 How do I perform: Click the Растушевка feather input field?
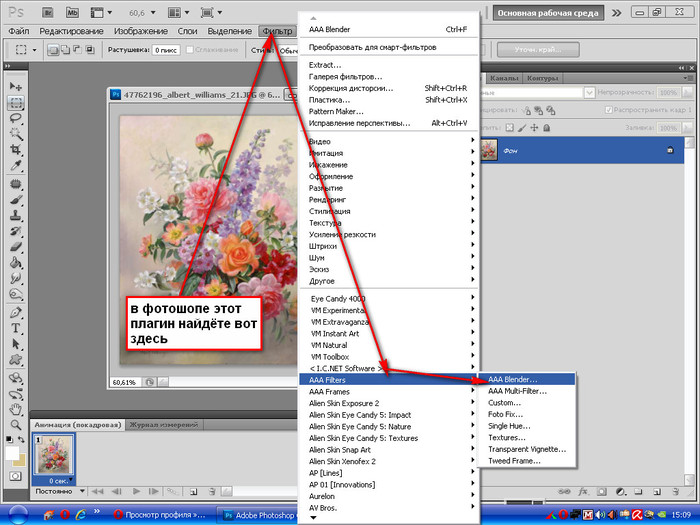pyautogui.click(x=166, y=50)
